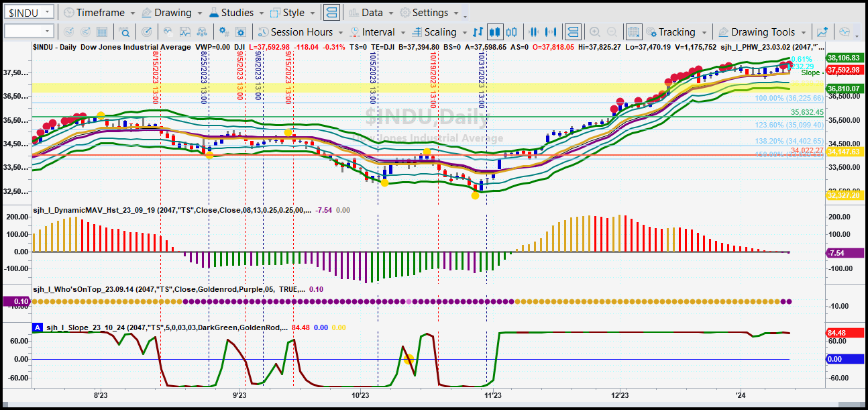The image size is (868, 410).
Task: Open the Drawing menu
Action: tap(173, 13)
